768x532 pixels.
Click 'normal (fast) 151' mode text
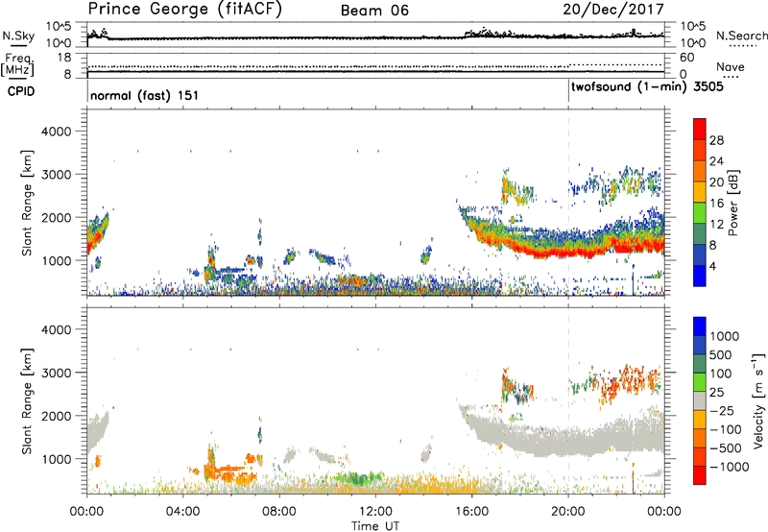(145, 95)
